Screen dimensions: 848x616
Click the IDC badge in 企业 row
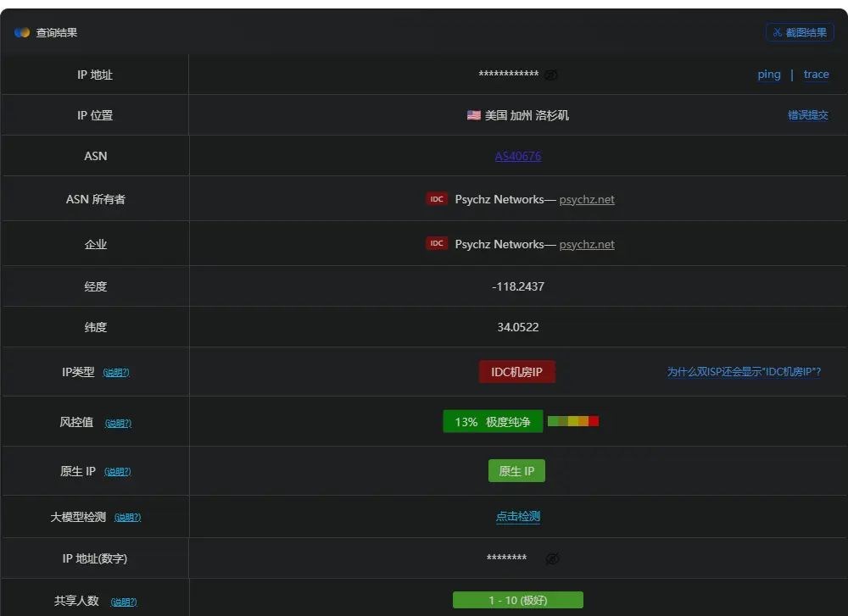point(437,244)
